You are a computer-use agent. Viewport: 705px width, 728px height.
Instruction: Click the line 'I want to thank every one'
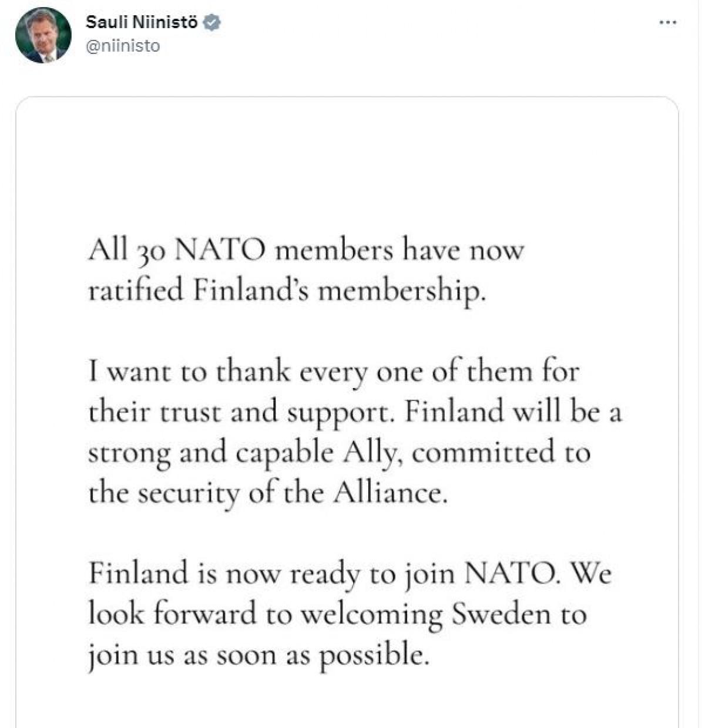click(x=334, y=372)
